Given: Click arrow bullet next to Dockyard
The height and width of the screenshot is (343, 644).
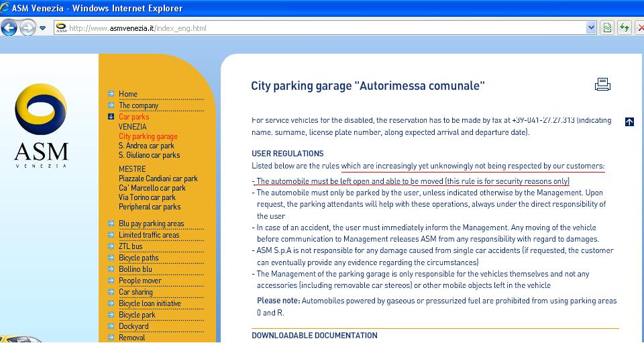Looking at the screenshot, I should tap(111, 326).
